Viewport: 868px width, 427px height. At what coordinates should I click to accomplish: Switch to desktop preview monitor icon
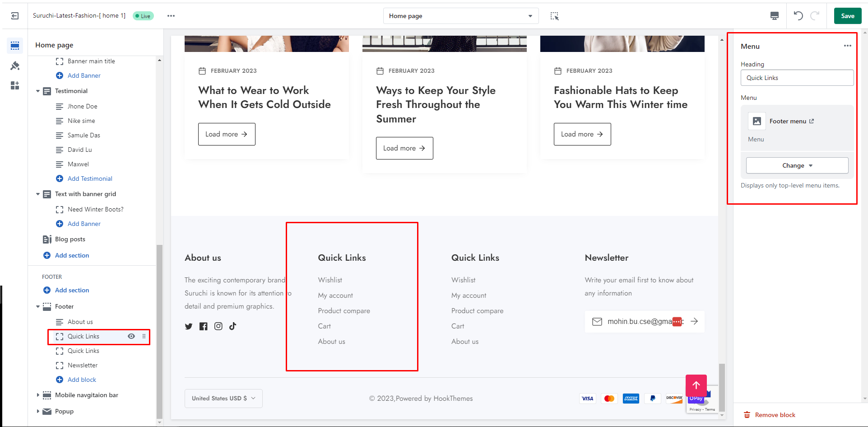click(774, 16)
